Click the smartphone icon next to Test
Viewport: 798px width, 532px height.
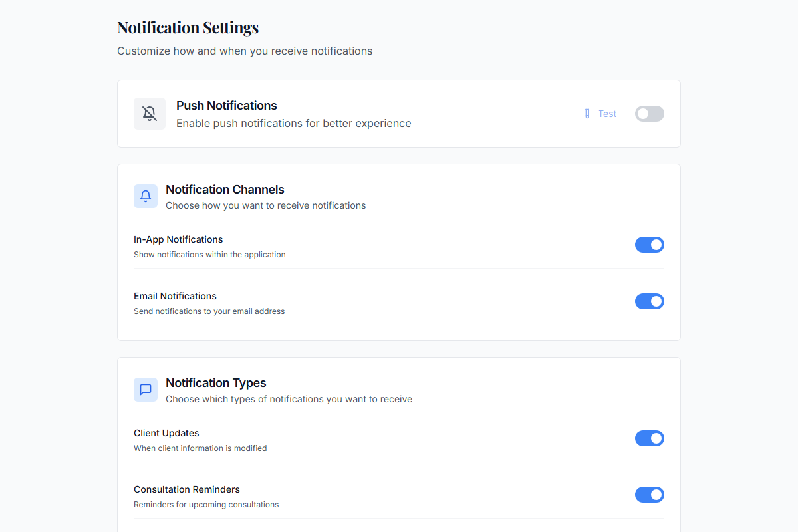coord(587,113)
